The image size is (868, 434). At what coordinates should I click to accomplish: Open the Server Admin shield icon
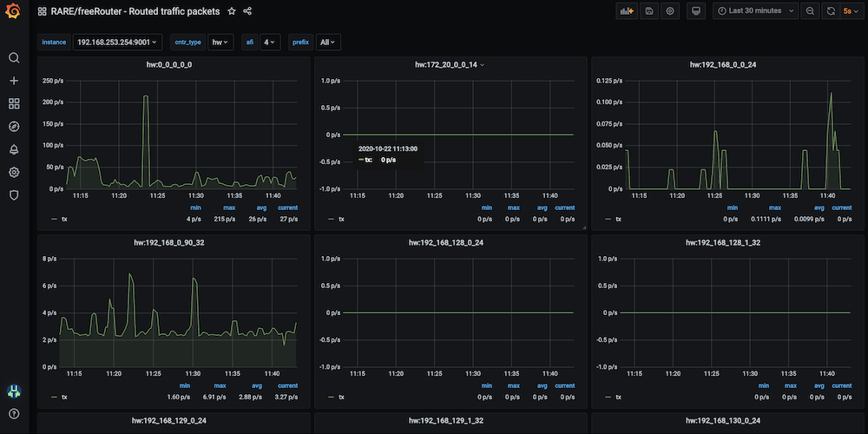click(x=14, y=194)
